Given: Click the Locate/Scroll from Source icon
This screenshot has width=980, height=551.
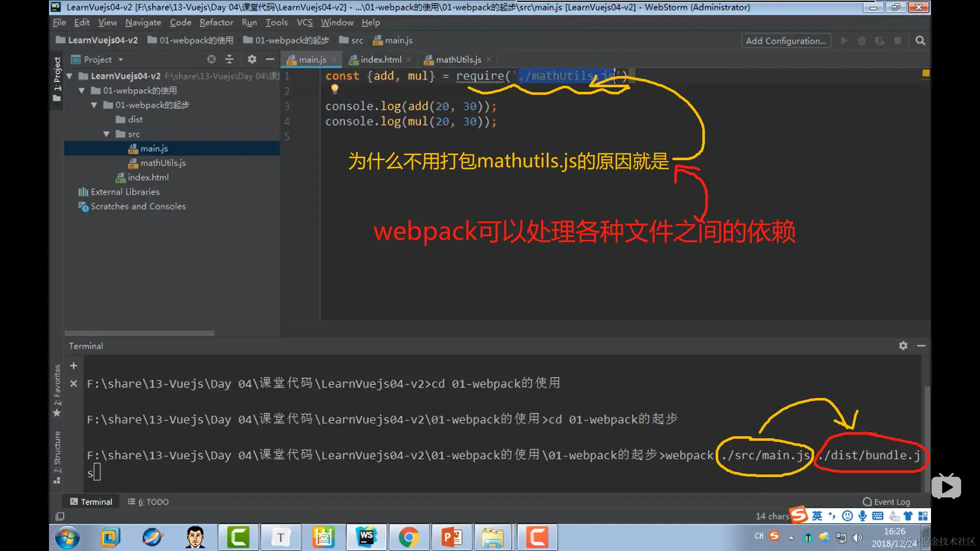Looking at the screenshot, I should pyautogui.click(x=211, y=59).
